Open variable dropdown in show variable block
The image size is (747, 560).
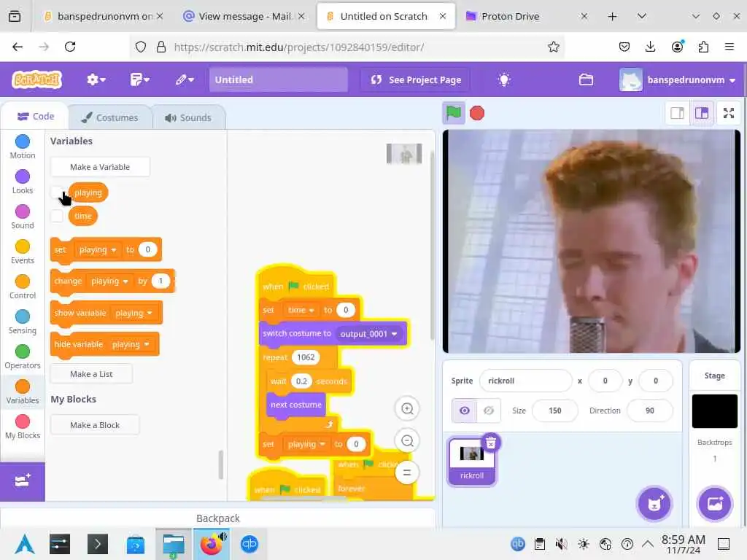[x=133, y=313]
